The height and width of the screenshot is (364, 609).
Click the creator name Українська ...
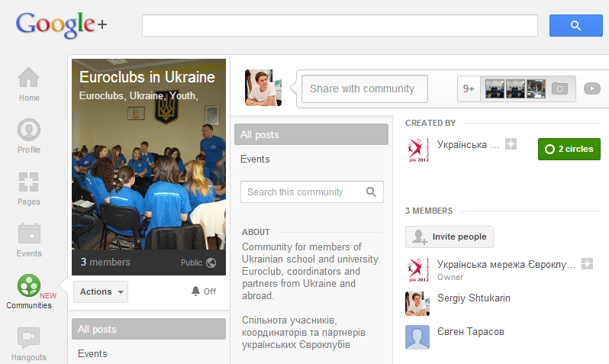pos(468,144)
